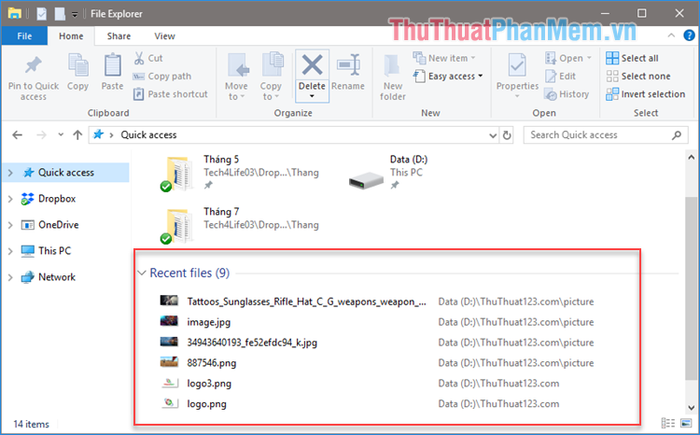Open the Open button dropdown
The width and height of the screenshot is (700, 435).
point(589,58)
